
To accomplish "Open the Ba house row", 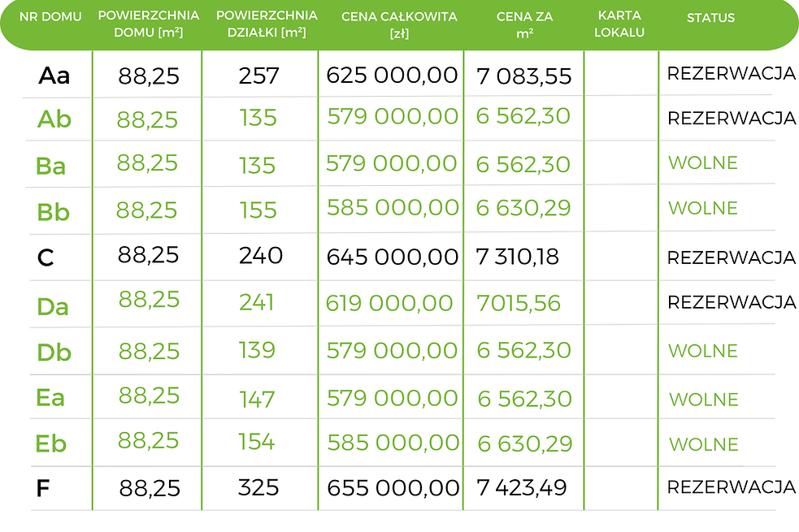I will [x=51, y=166].
